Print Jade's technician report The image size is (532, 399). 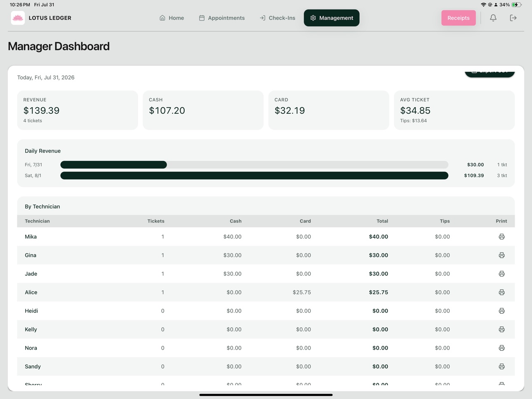501,274
